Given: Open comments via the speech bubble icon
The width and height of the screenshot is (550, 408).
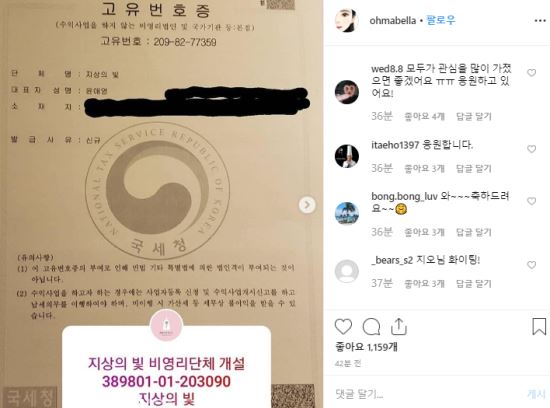Looking at the screenshot, I should (371, 327).
